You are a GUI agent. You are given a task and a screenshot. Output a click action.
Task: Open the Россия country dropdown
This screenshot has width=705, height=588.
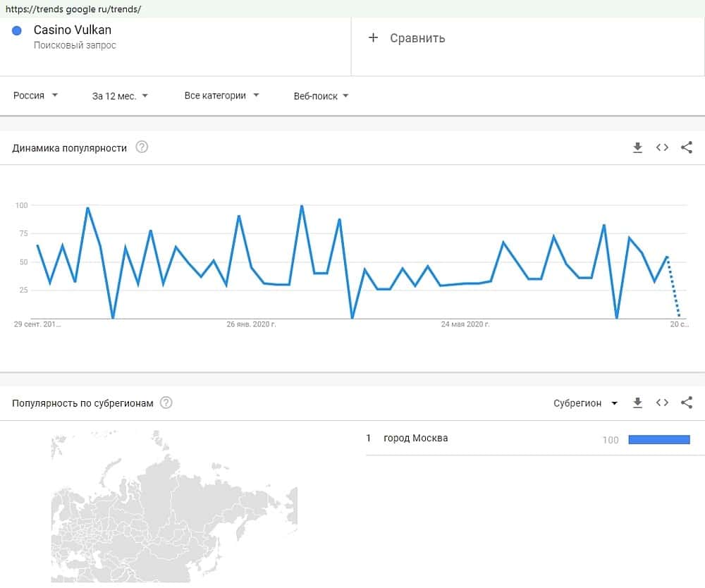pyautogui.click(x=35, y=95)
